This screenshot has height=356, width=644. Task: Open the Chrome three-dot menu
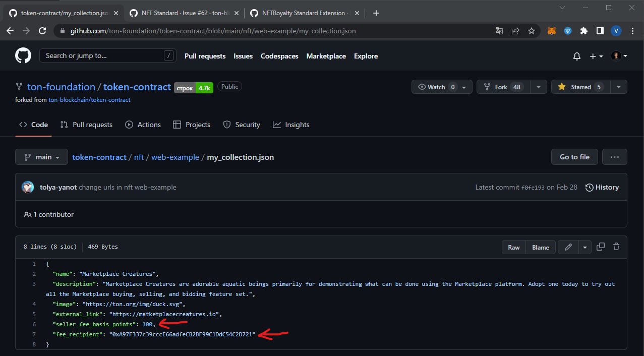(x=632, y=31)
